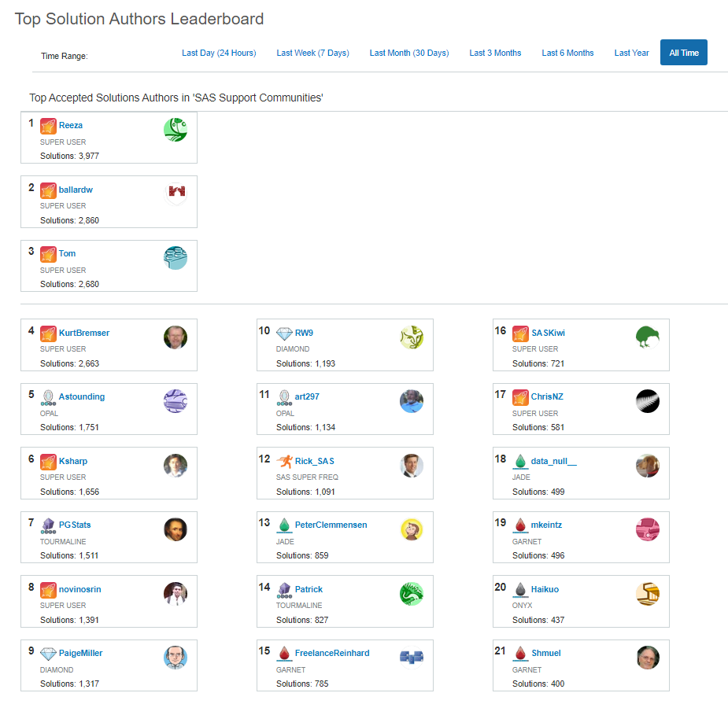Visit PaigeMiller's profile link
728x704 pixels.
point(80,653)
